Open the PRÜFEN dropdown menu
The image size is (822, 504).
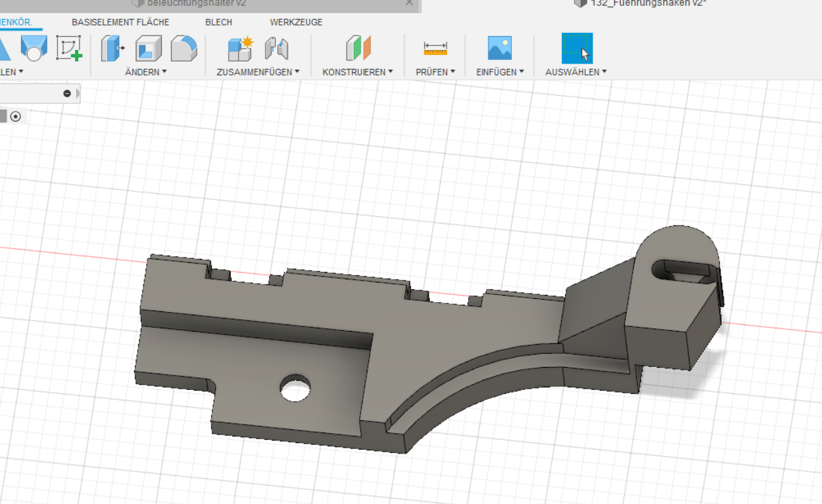tap(435, 72)
